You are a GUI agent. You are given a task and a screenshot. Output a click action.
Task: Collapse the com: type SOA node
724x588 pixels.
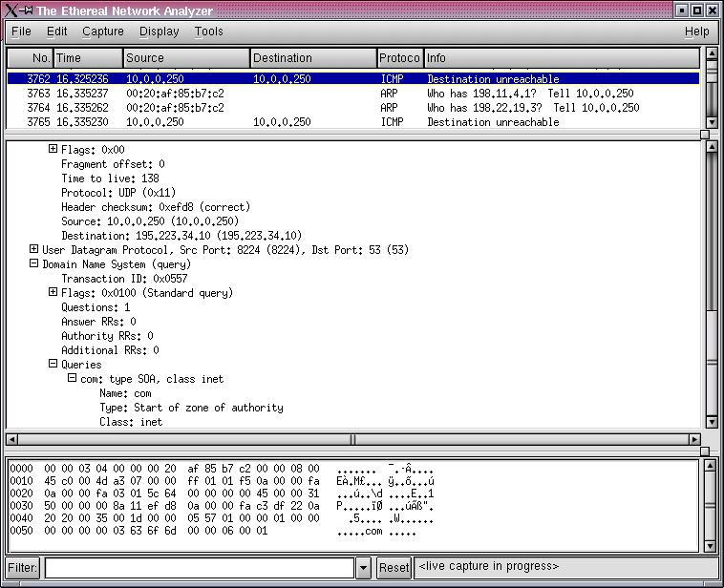(x=73, y=379)
